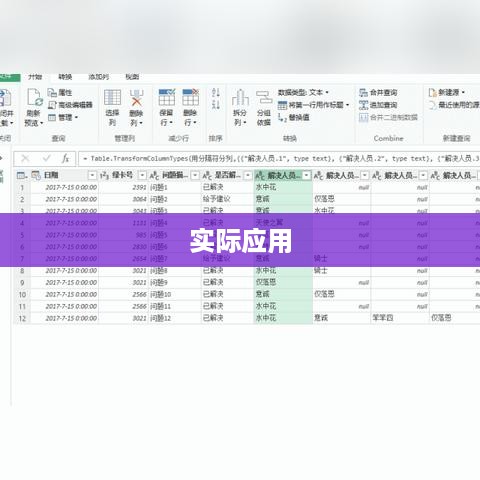Sort descending with the Z-A icon

[216, 104]
